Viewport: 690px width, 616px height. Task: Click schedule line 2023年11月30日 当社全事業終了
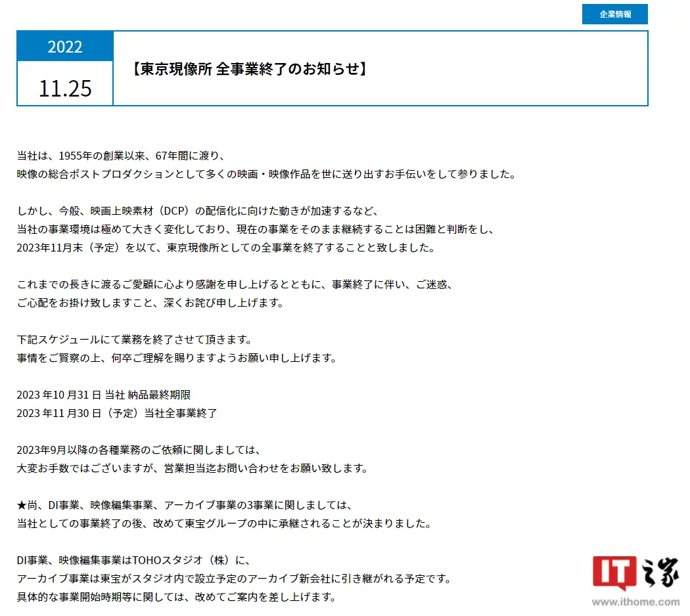117,413
